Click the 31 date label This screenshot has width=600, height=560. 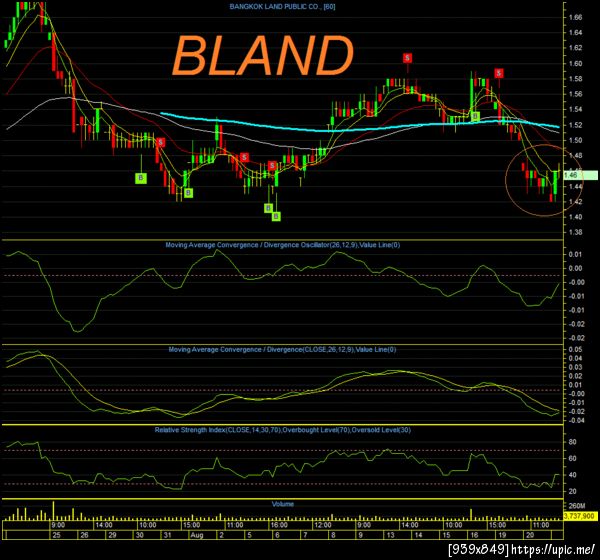click(167, 535)
